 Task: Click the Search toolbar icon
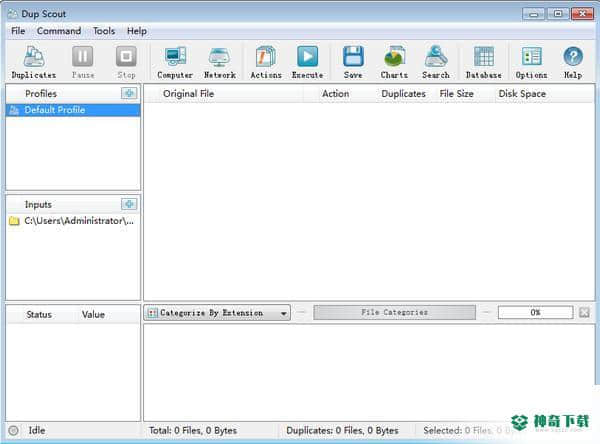pos(436,62)
